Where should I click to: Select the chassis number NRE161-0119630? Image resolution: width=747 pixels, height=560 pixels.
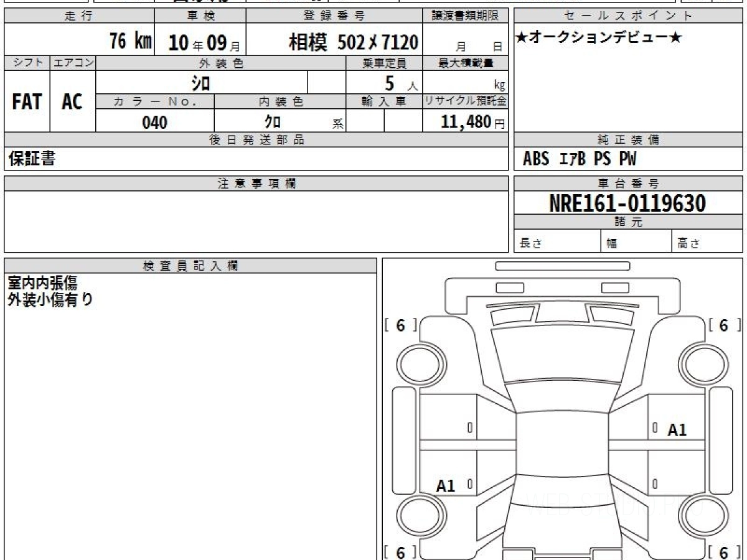click(x=627, y=203)
